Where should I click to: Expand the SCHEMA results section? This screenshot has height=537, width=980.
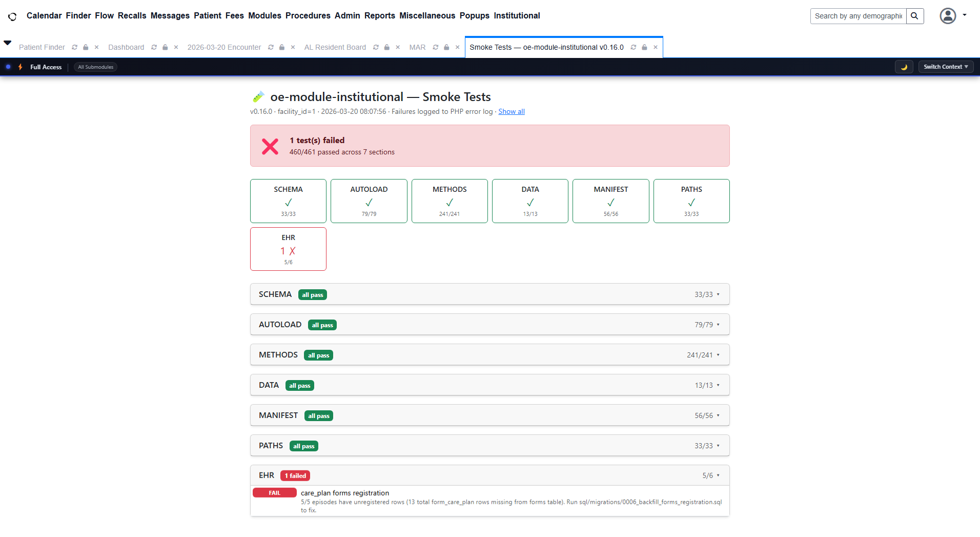pos(489,294)
